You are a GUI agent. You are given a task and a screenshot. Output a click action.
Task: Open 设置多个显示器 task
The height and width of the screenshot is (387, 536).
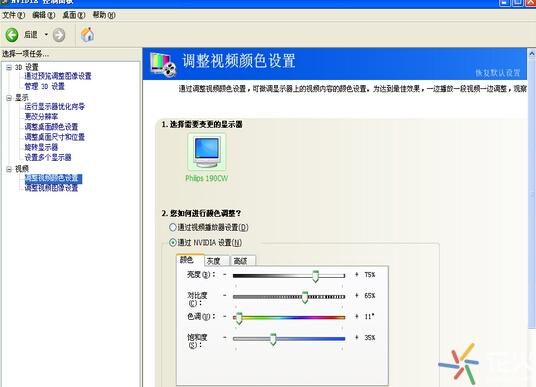click(x=48, y=157)
